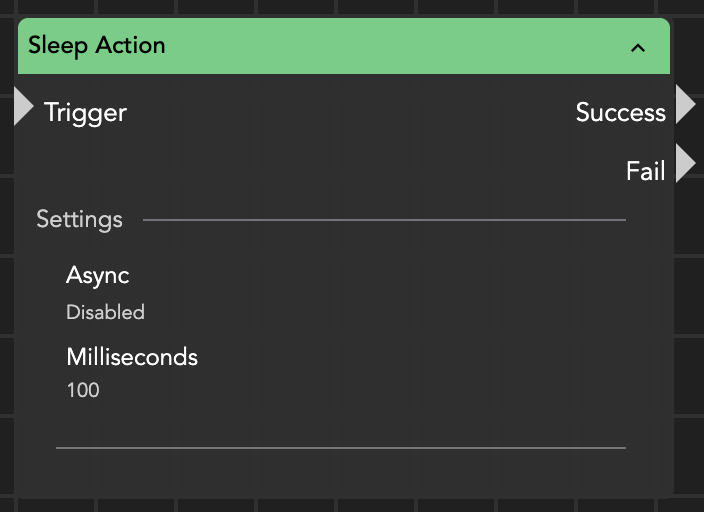This screenshot has width=704, height=512.
Task: Click the divider line right of Settings
Action: tap(384, 220)
